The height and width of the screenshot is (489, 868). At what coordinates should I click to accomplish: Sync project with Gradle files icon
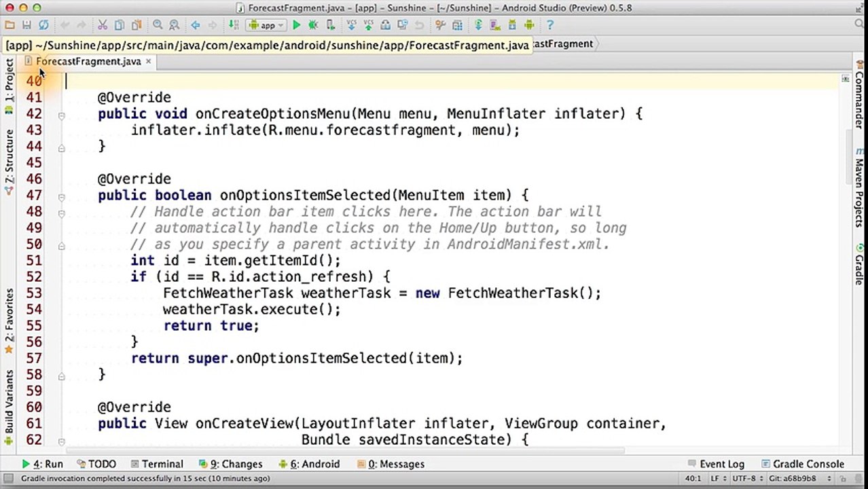click(x=477, y=25)
